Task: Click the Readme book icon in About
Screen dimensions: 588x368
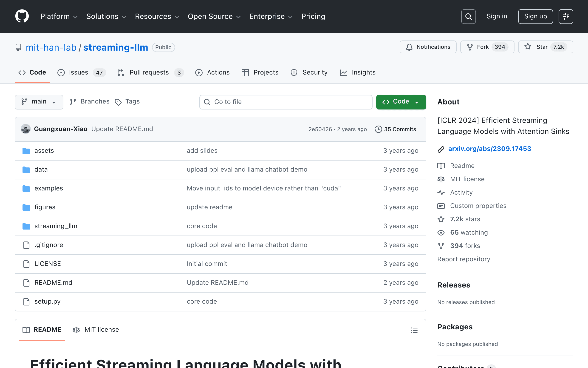Action: (x=441, y=166)
